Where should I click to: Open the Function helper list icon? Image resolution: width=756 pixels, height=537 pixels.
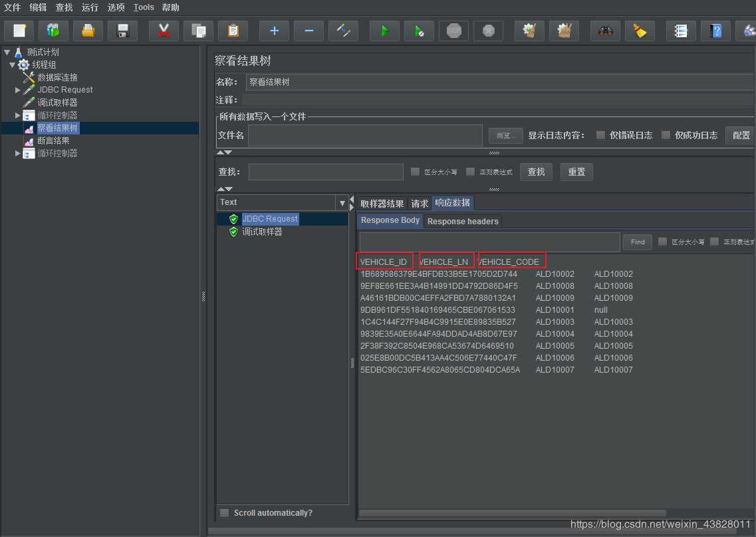coord(681,31)
